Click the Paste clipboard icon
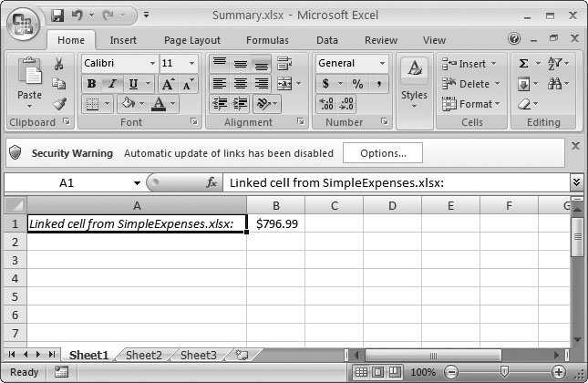 [29, 70]
